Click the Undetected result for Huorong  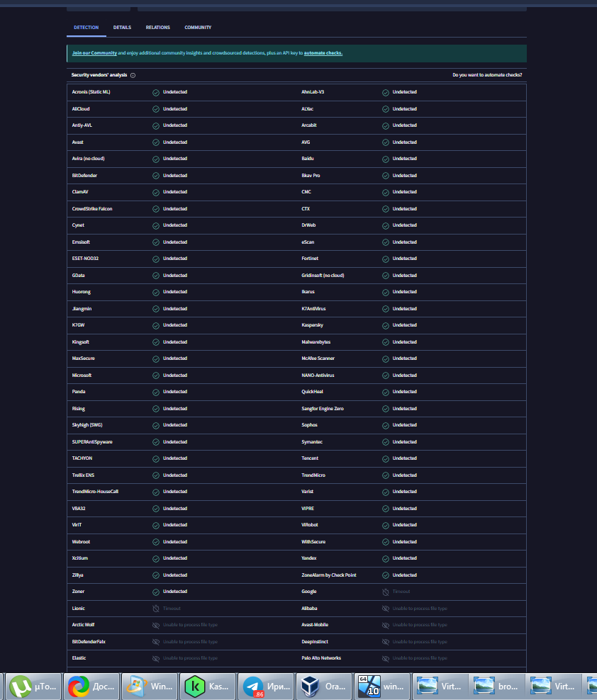coord(174,292)
